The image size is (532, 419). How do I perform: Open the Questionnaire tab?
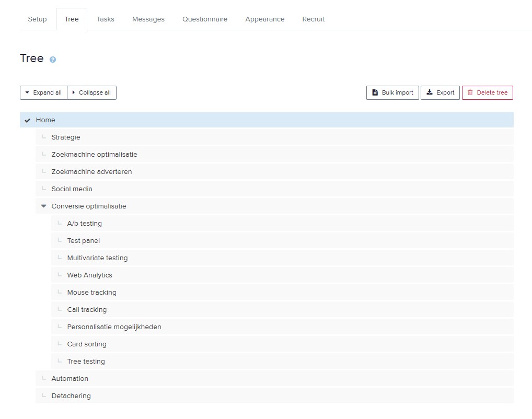(204, 19)
